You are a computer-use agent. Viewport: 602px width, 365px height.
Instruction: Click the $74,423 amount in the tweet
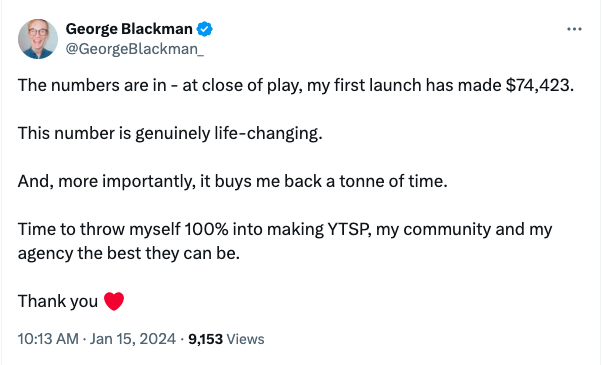click(539, 85)
